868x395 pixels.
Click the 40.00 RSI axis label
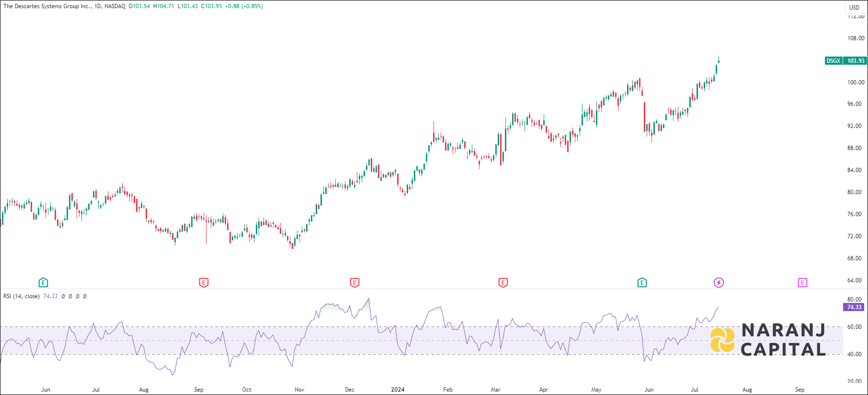[x=854, y=354]
